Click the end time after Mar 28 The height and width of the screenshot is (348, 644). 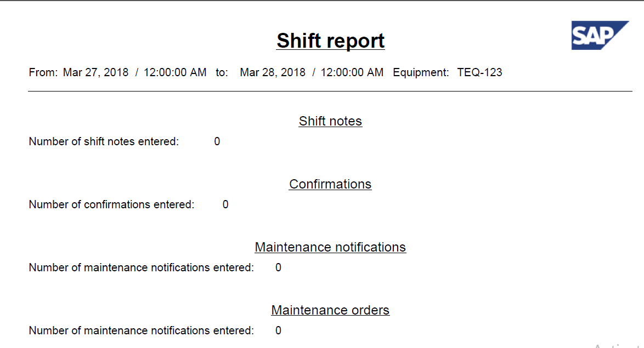[352, 72]
